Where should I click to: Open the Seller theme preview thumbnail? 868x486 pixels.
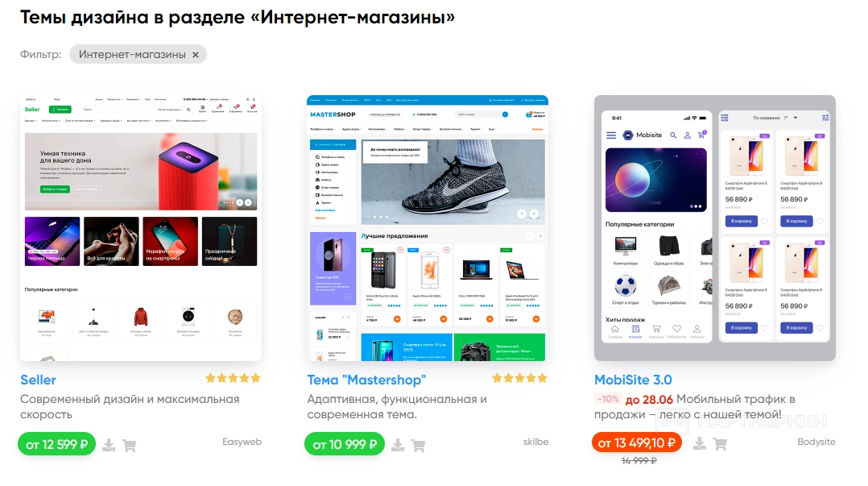(x=141, y=228)
